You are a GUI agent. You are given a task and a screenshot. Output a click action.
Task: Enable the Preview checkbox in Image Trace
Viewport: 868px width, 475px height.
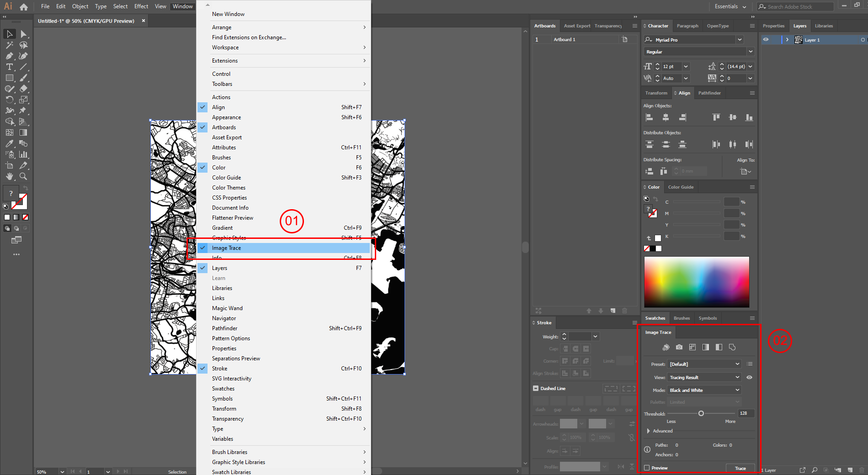point(647,468)
